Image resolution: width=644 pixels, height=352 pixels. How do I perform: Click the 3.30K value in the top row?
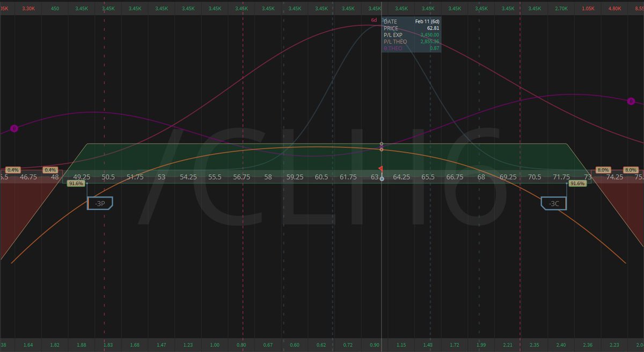28,9
